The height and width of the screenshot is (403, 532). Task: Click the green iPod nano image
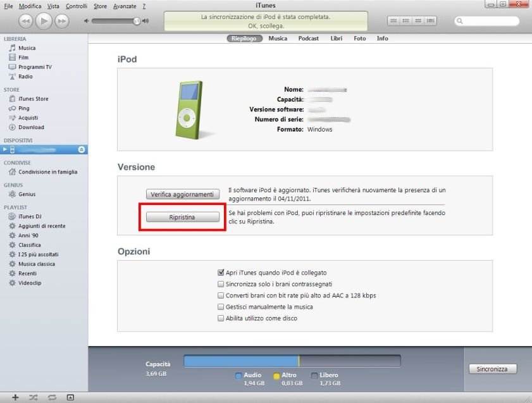point(190,109)
